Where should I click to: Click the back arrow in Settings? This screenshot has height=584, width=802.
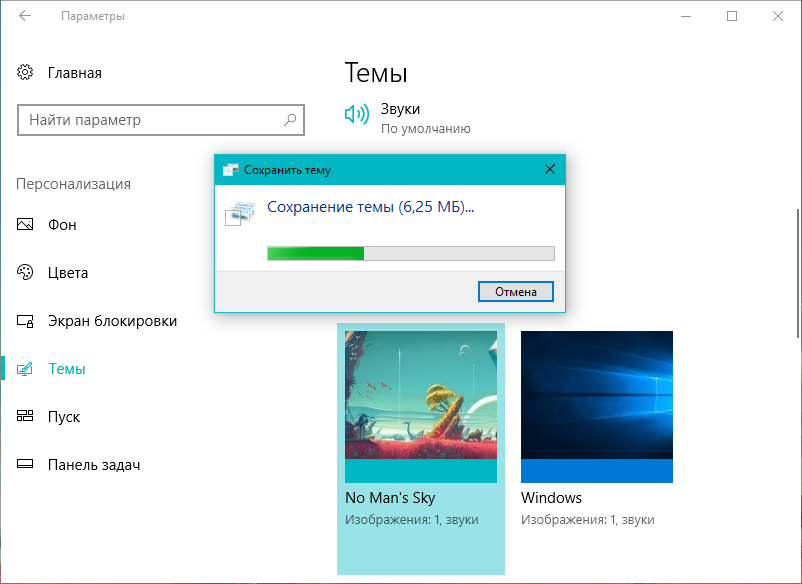click(x=25, y=16)
